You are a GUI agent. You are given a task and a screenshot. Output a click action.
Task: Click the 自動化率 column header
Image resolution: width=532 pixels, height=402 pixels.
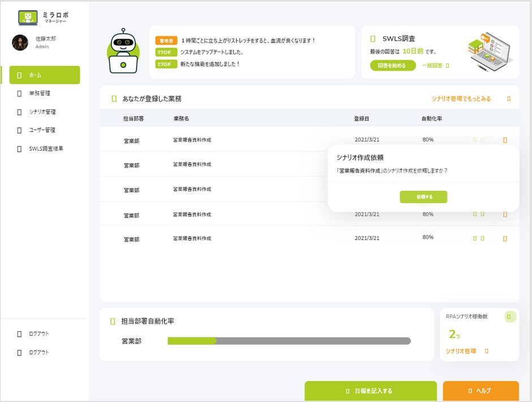[x=432, y=118]
